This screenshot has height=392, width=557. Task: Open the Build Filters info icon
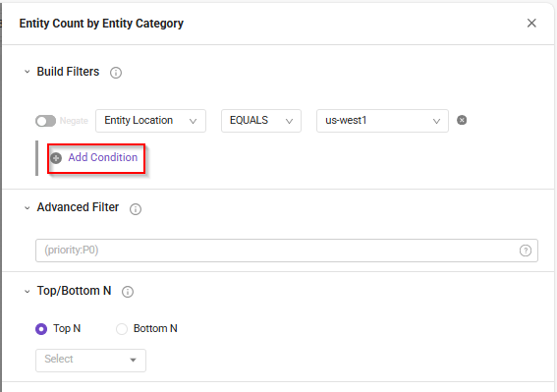pos(116,73)
